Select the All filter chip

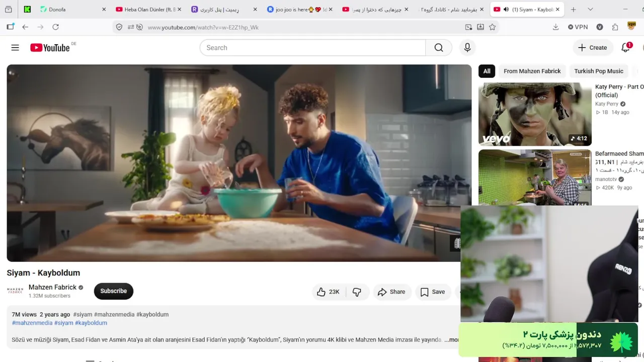487,71
